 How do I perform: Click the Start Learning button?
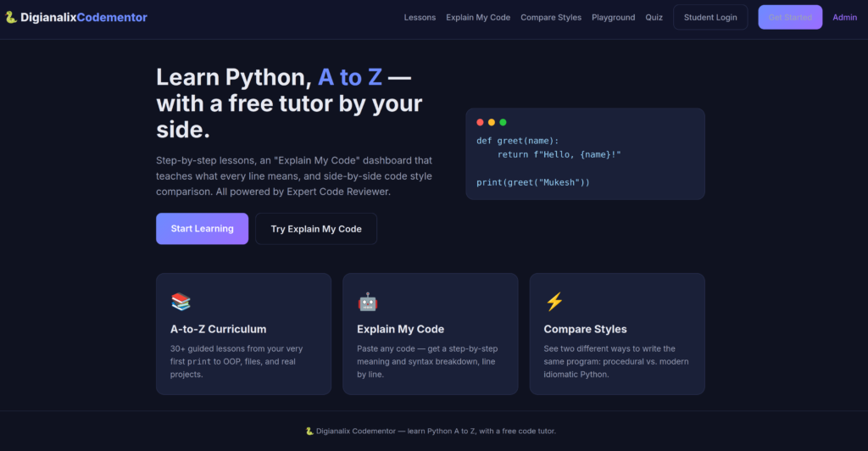coord(202,229)
